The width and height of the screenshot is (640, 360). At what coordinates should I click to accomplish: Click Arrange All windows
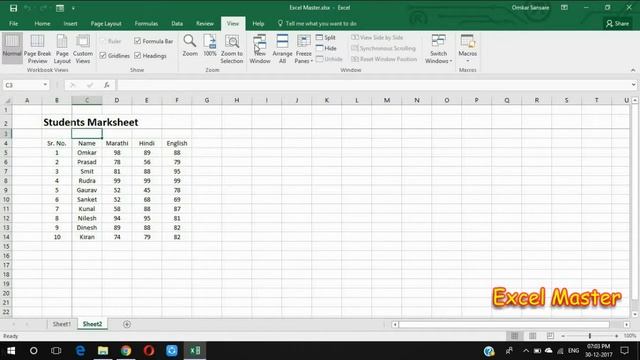click(282, 48)
